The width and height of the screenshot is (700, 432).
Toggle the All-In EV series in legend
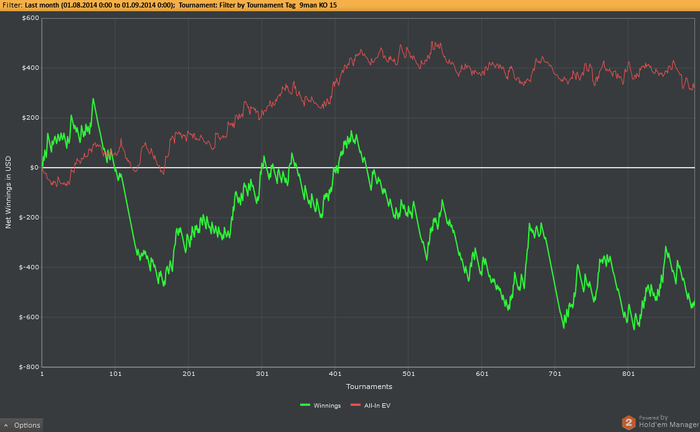point(377,405)
